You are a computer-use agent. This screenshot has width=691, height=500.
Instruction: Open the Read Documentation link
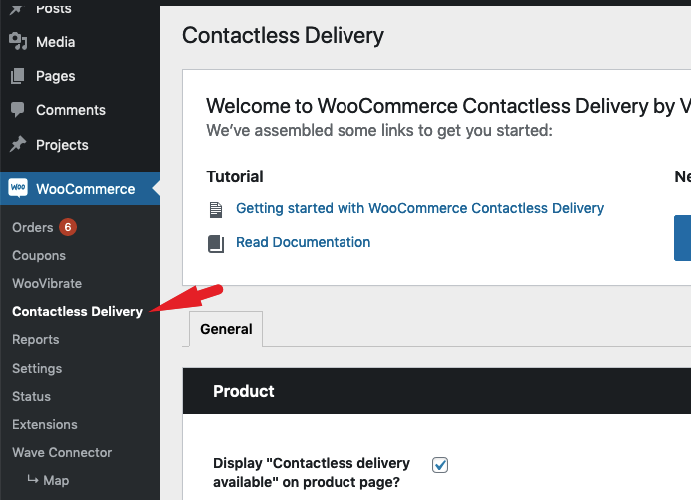point(303,242)
